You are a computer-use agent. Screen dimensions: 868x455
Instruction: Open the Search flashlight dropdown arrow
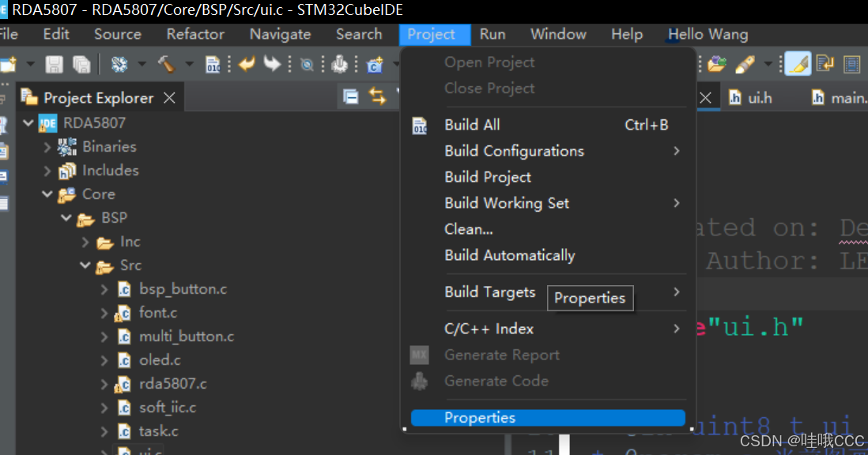pyautogui.click(x=768, y=65)
